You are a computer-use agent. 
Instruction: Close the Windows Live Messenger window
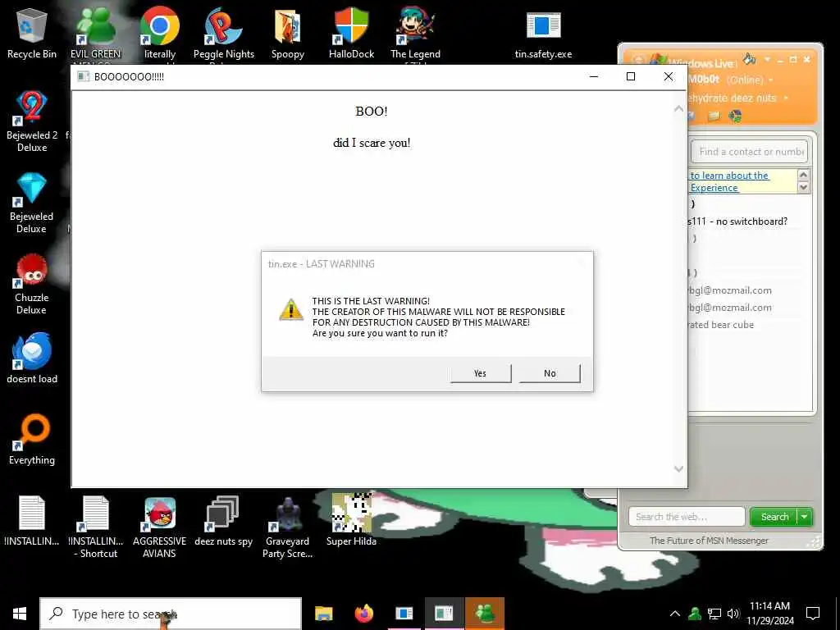pyautogui.click(x=807, y=59)
